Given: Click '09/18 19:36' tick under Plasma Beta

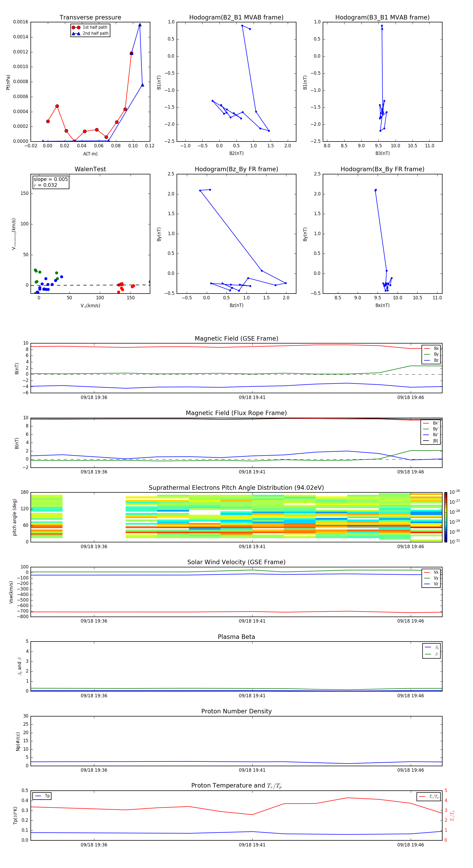Looking at the screenshot, I should tap(94, 695).
